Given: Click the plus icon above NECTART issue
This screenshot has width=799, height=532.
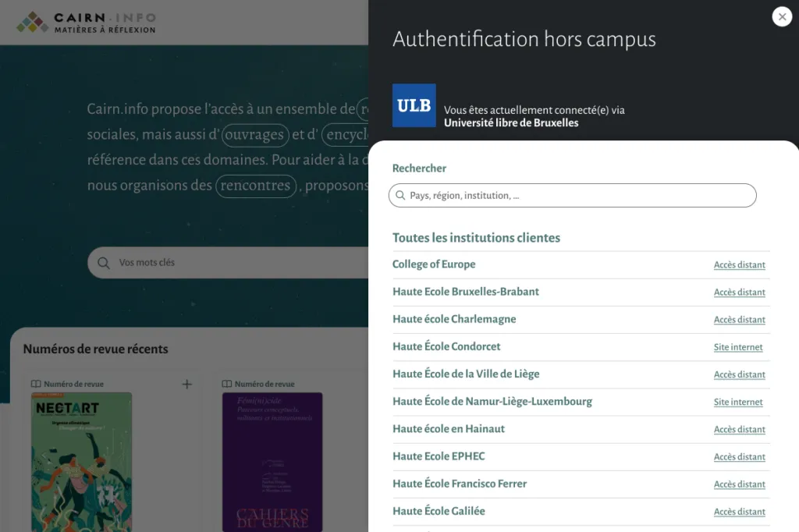Looking at the screenshot, I should point(186,384).
